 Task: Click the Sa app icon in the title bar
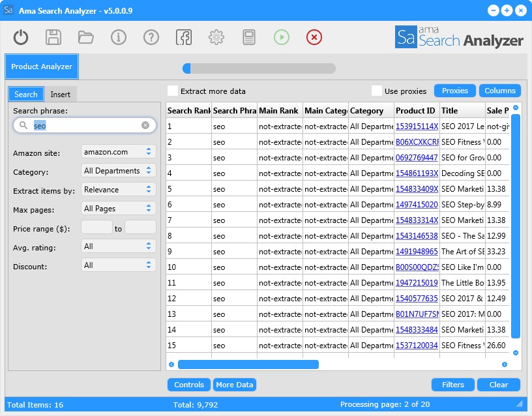point(8,10)
